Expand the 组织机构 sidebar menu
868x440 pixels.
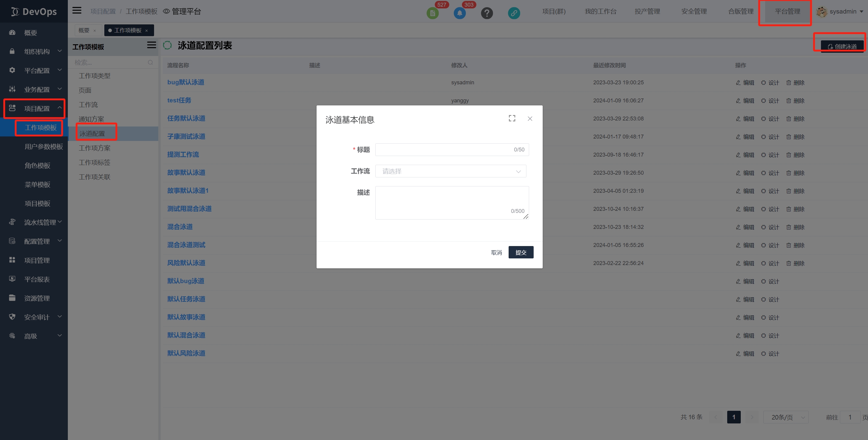click(x=36, y=51)
